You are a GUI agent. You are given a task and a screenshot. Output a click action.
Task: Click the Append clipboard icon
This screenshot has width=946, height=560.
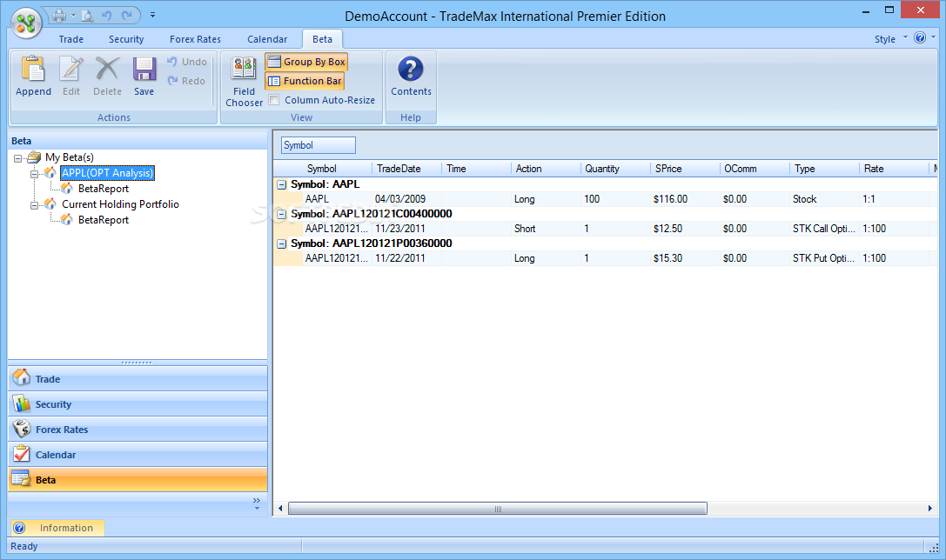(x=33, y=69)
